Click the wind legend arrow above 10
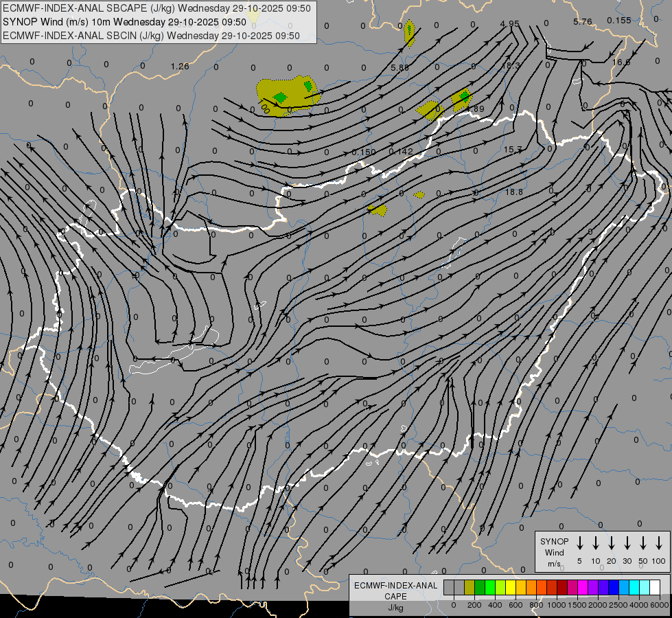This screenshot has width=672, height=618. tap(595, 543)
